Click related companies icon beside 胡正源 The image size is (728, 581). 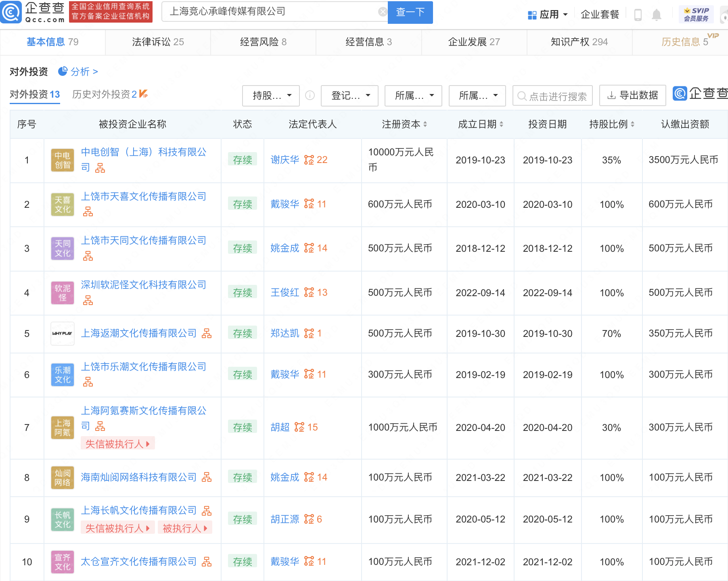tap(309, 519)
